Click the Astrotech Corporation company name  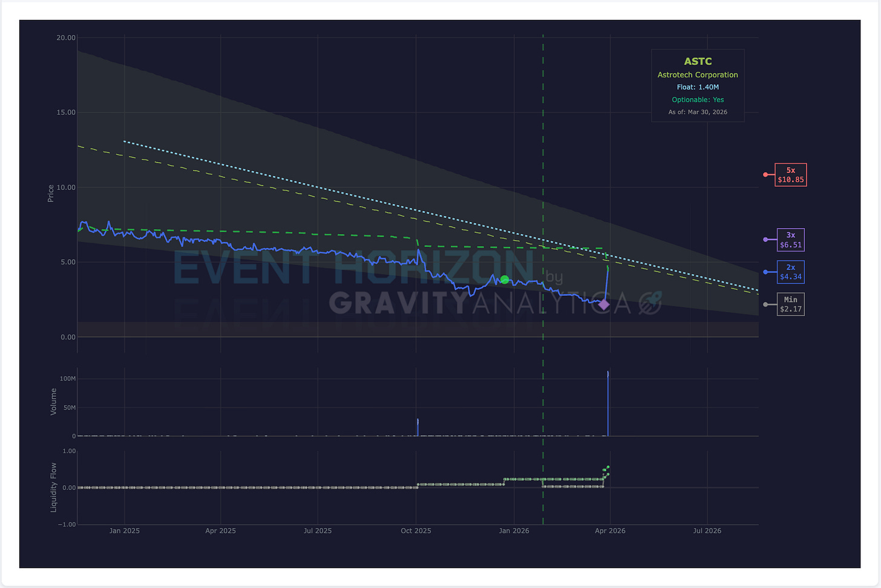coord(698,75)
